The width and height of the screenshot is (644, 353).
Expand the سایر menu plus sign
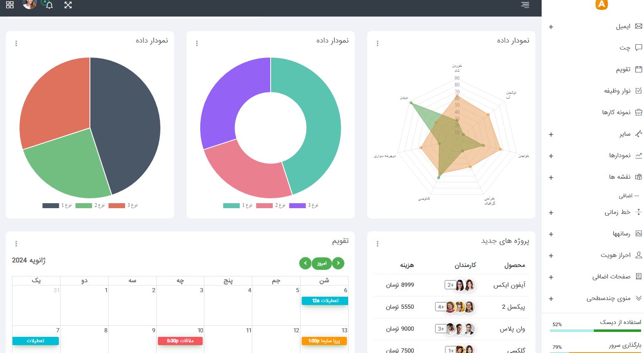tap(551, 134)
